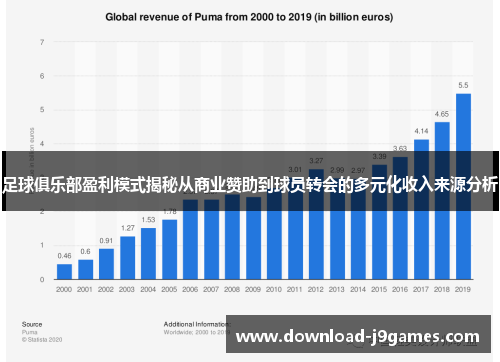The width and height of the screenshot is (500, 362).
Task: Click the "0.46" value label
Action: (x=64, y=256)
